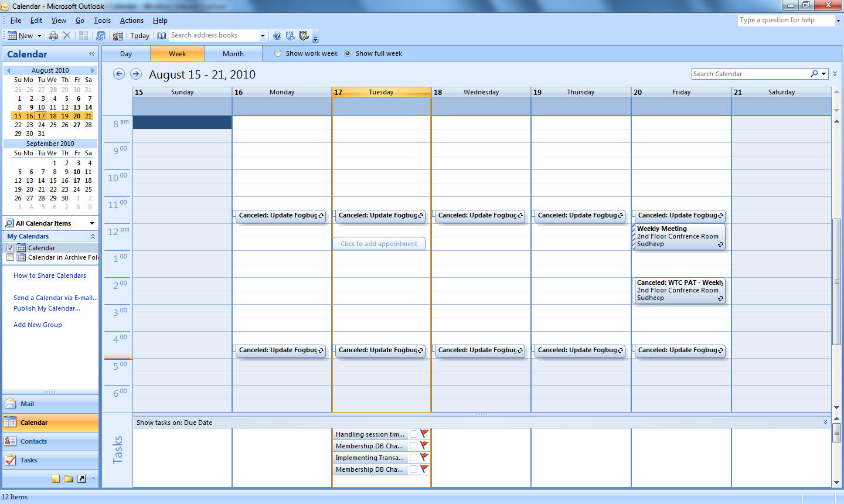The width and height of the screenshot is (844, 504).
Task: Switch to the Day view tab
Action: click(x=126, y=54)
